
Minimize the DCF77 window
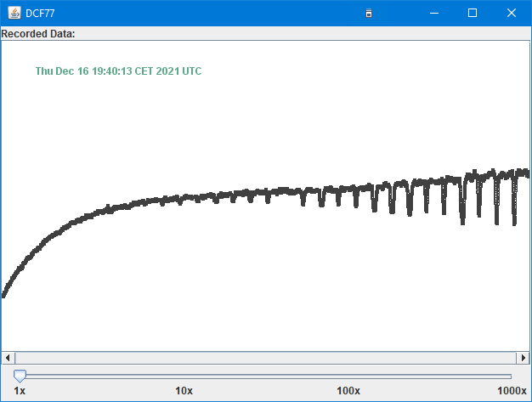[434, 13]
